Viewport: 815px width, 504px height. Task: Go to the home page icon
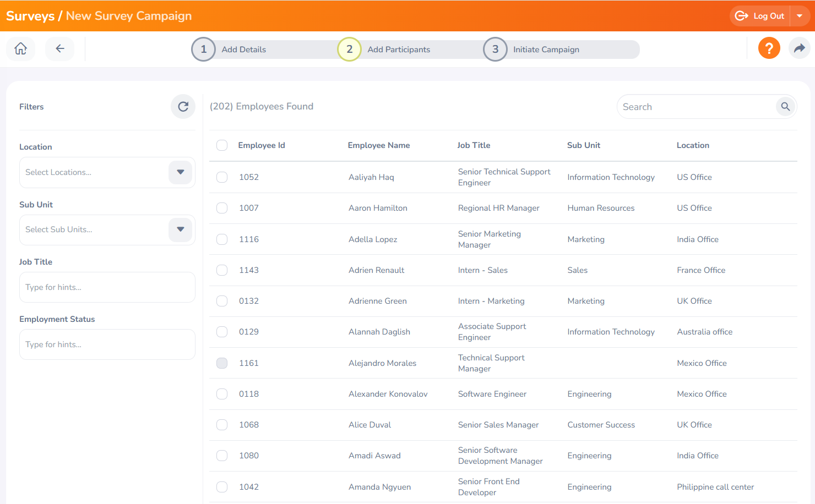(20, 49)
